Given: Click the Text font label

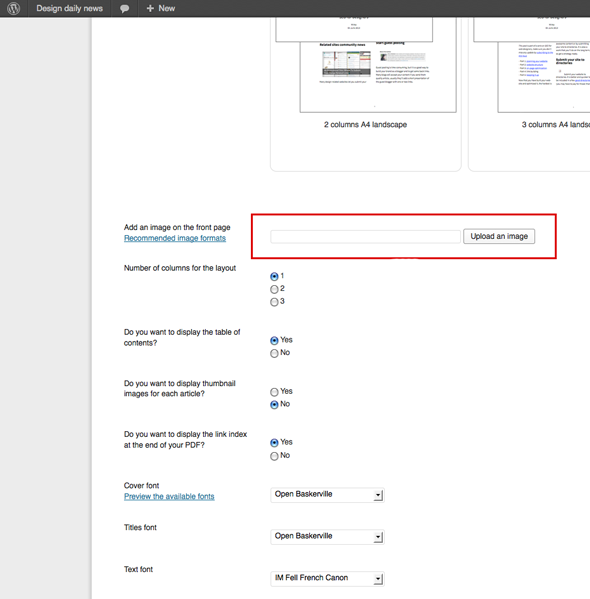Looking at the screenshot, I should [138, 569].
